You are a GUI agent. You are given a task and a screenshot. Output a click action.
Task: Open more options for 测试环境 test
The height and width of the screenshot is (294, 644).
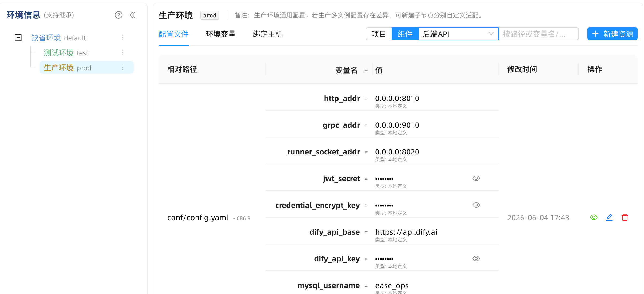pos(123,52)
